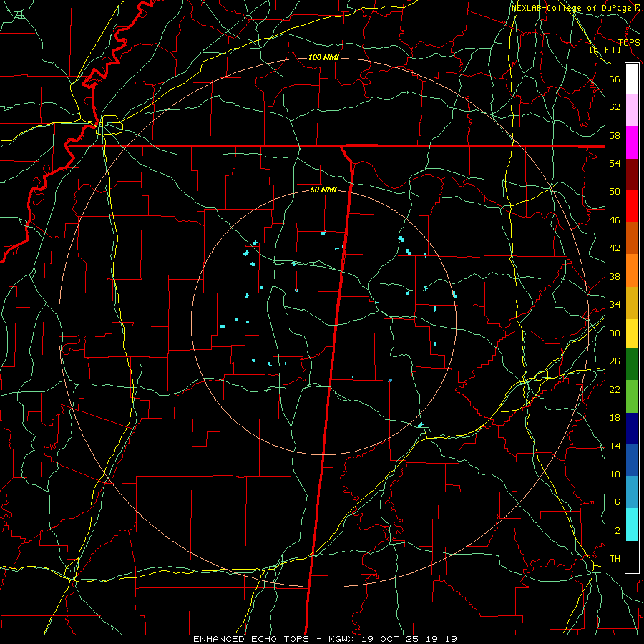Click the '14' legend value label
The width and height of the screenshot is (644, 644).
[615, 446]
